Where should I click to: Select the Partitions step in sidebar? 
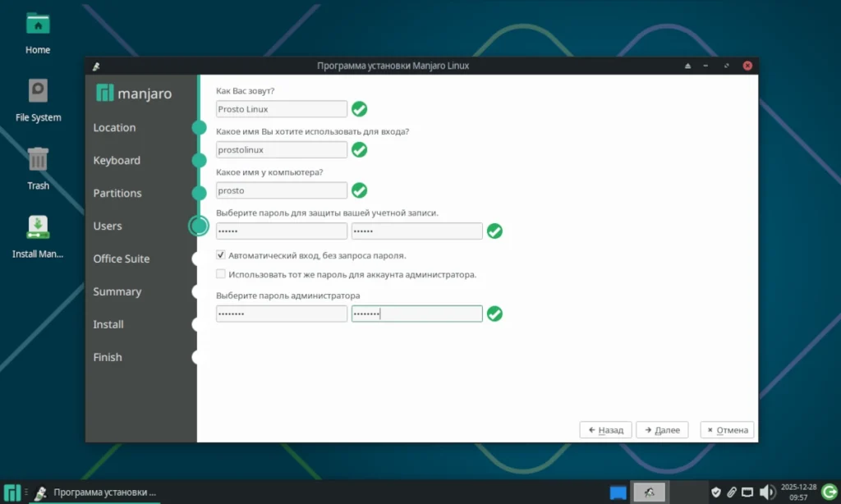coord(117,193)
